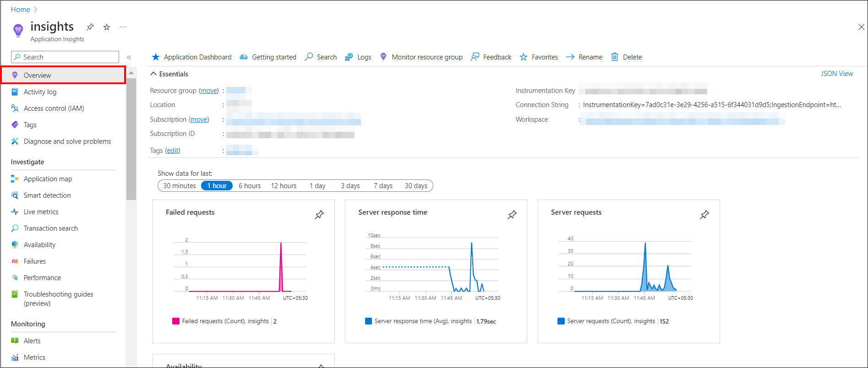868x368 pixels.
Task: Pin the Failed requests chart
Action: point(319,215)
